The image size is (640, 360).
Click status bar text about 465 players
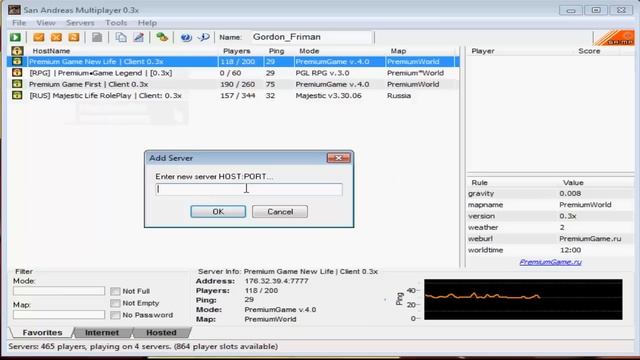[x=143, y=346]
